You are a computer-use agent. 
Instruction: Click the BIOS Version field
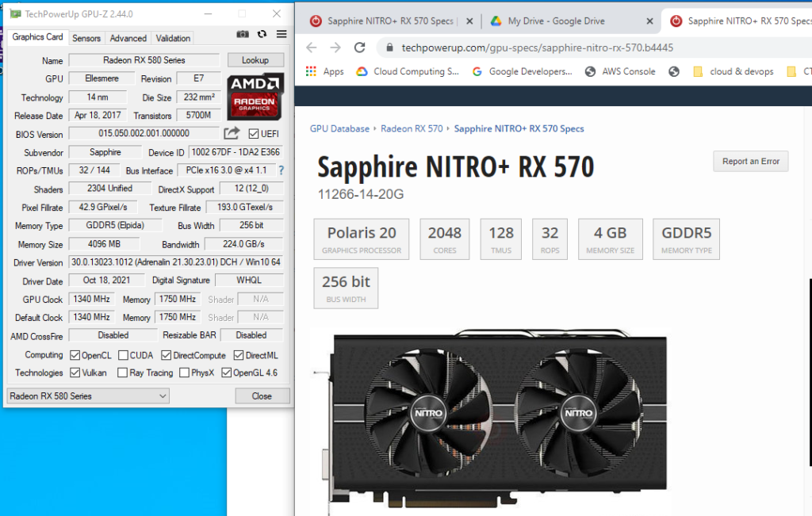tap(144, 133)
